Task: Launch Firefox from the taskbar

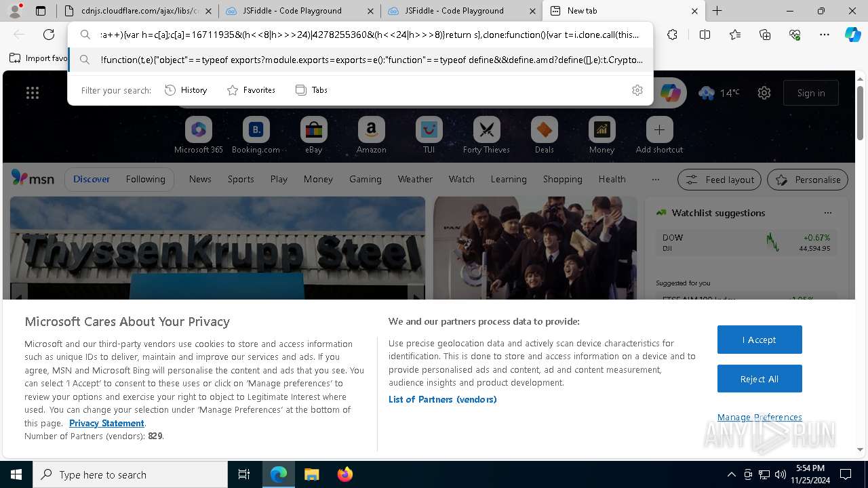Action: click(x=344, y=474)
